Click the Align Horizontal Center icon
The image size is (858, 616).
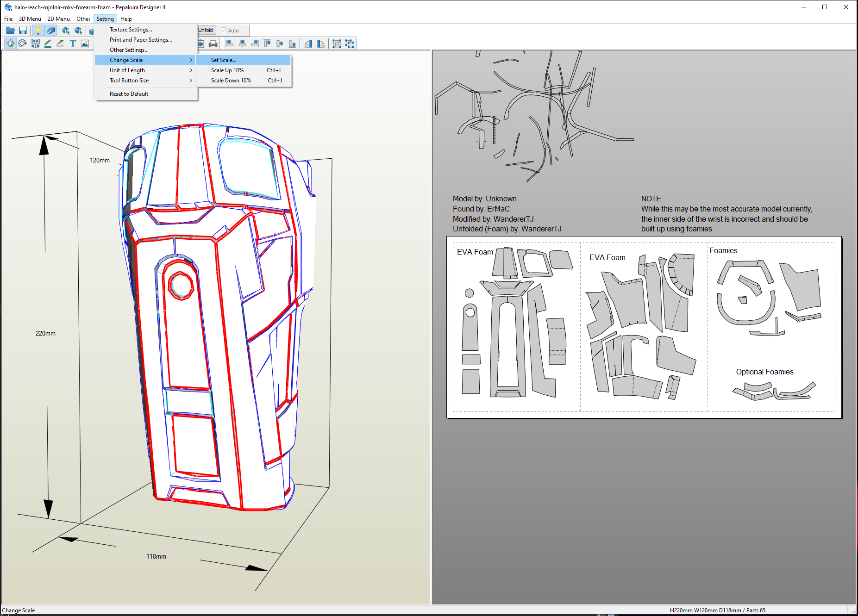coord(242,44)
